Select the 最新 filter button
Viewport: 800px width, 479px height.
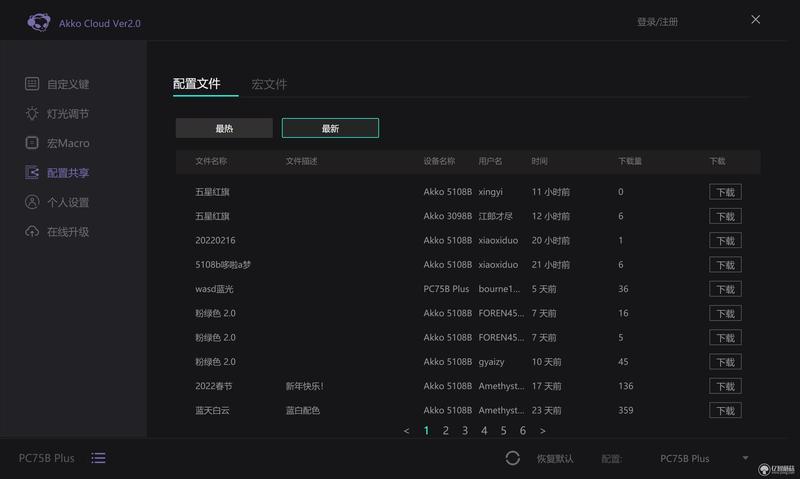(x=330, y=128)
